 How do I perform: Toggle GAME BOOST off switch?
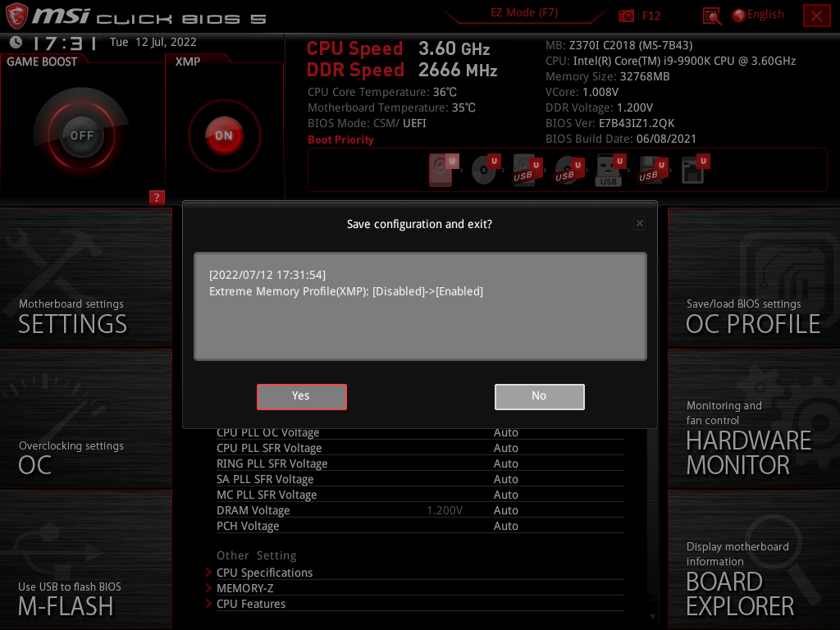pos(80,136)
